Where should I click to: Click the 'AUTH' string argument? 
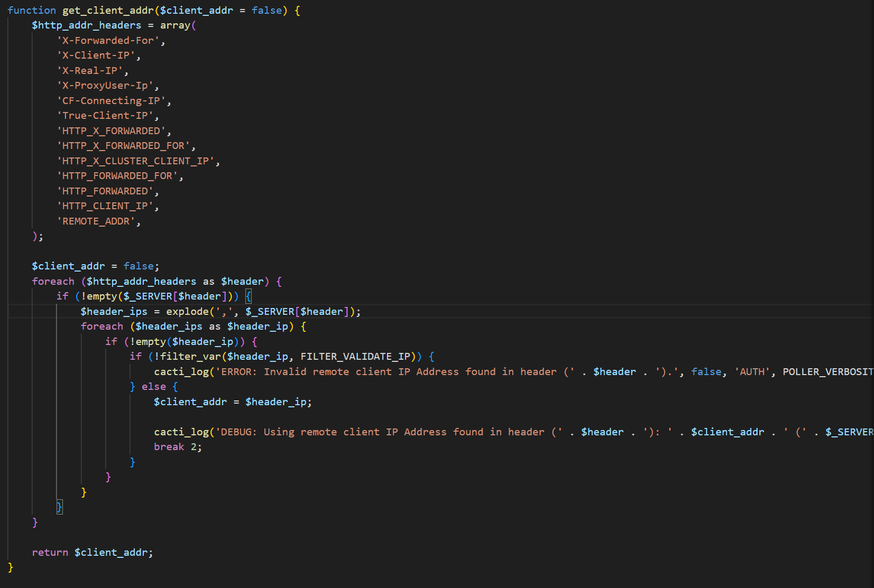[752, 372]
